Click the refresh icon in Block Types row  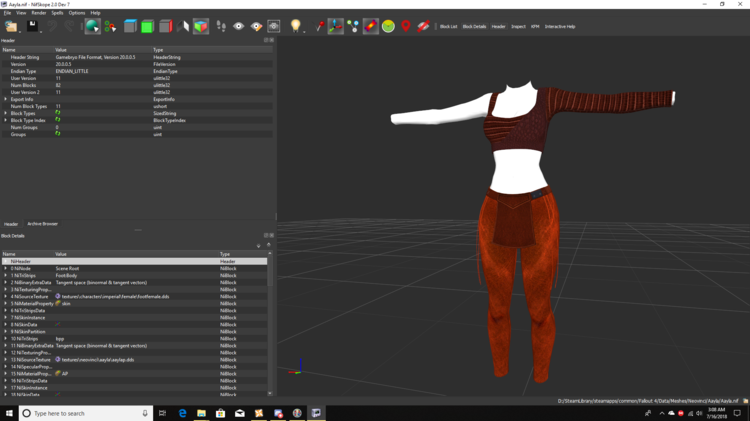pos(58,113)
